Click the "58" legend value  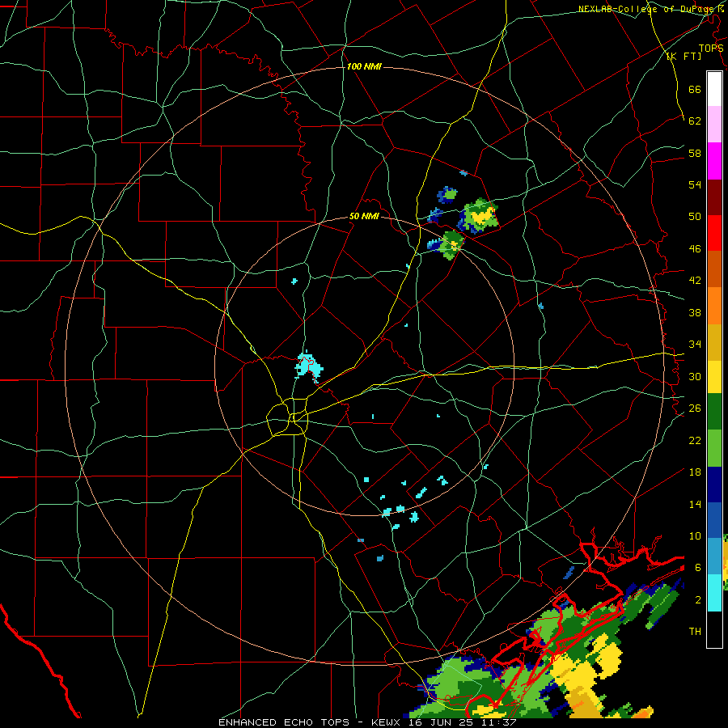pyautogui.click(x=695, y=153)
